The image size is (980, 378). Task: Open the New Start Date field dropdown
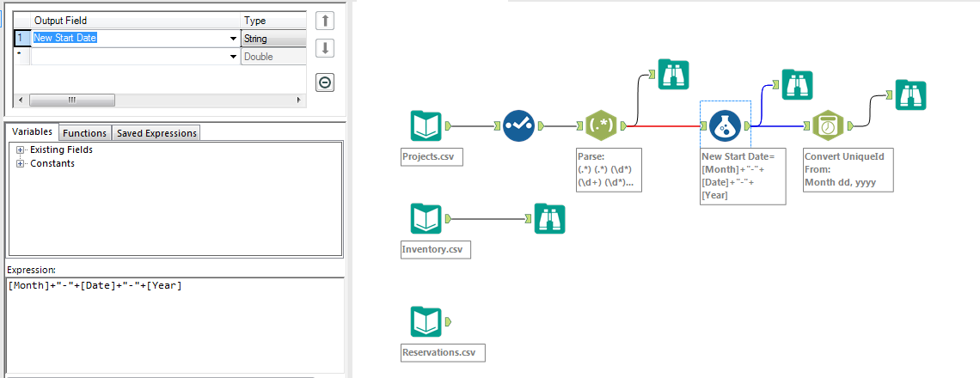pyautogui.click(x=234, y=39)
